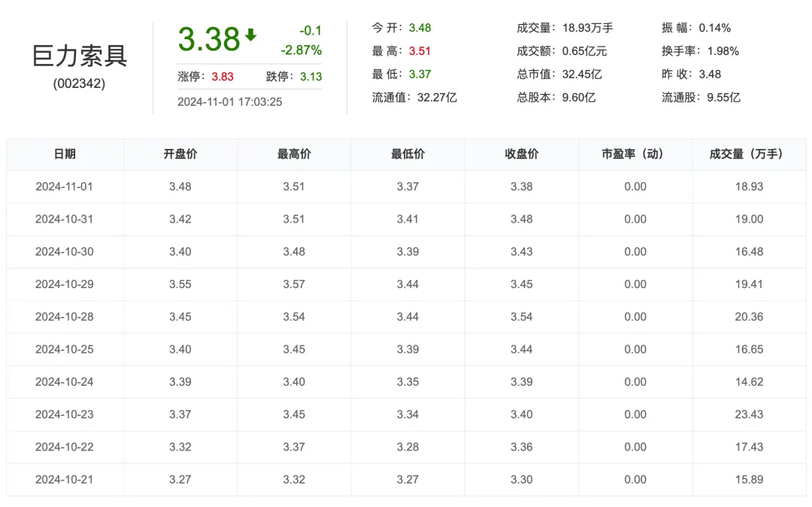Click the 振幅 value 0.14%

(x=715, y=28)
